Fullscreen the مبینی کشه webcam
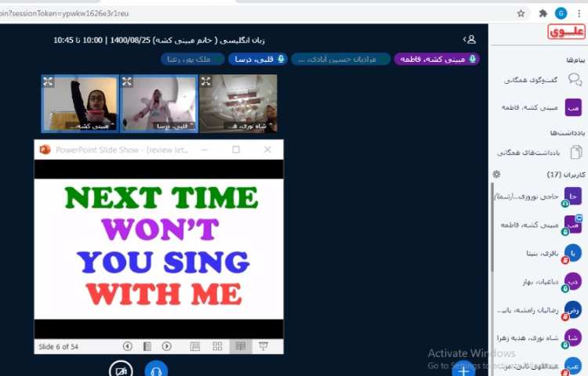 [x=48, y=81]
